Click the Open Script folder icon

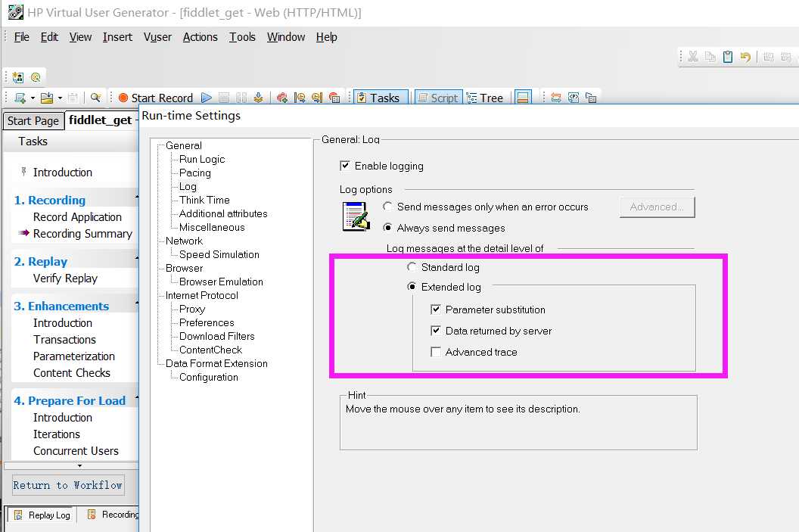pyautogui.click(x=47, y=98)
